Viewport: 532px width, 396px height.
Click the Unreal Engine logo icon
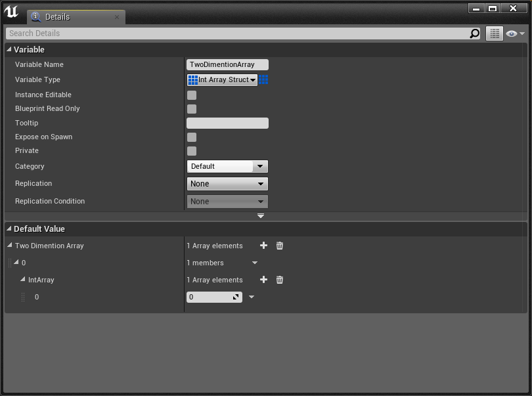point(11,12)
